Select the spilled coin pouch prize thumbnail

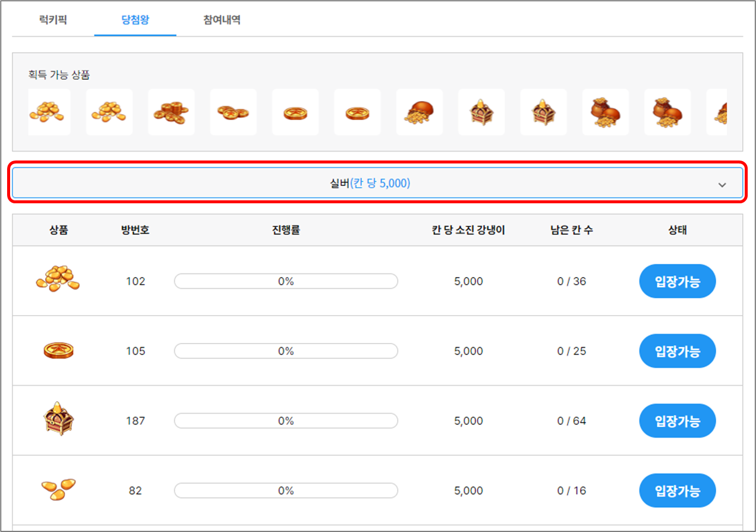[x=419, y=112]
